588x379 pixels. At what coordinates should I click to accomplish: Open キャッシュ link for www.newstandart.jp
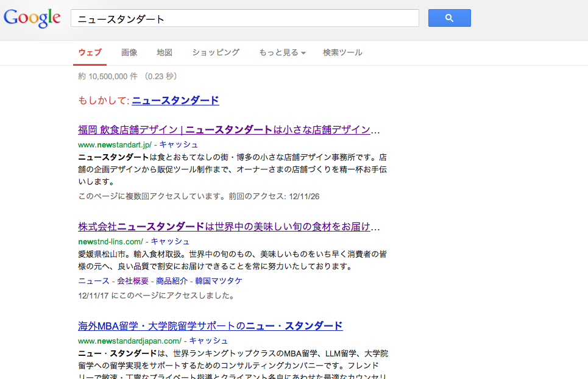(x=179, y=144)
